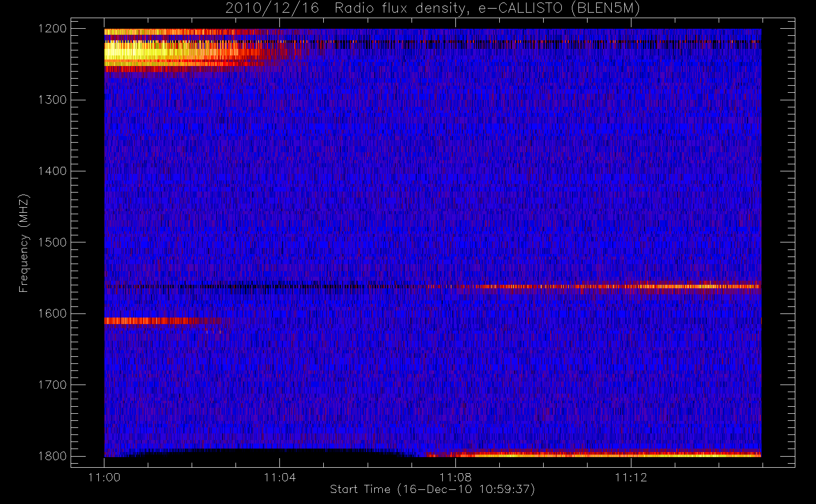Select the 1800 frequency tick label
Image resolution: width=816 pixels, height=504 pixels.
pyautogui.click(x=52, y=456)
